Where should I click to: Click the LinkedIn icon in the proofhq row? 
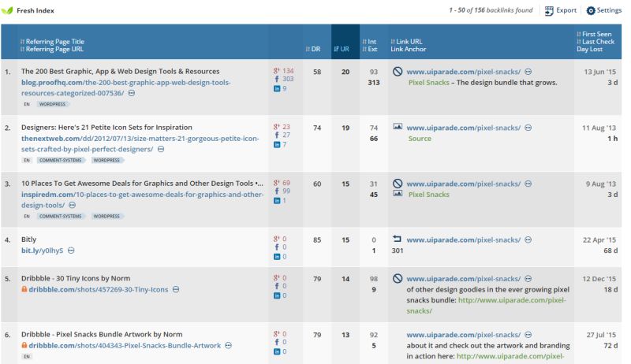pyautogui.click(x=277, y=89)
